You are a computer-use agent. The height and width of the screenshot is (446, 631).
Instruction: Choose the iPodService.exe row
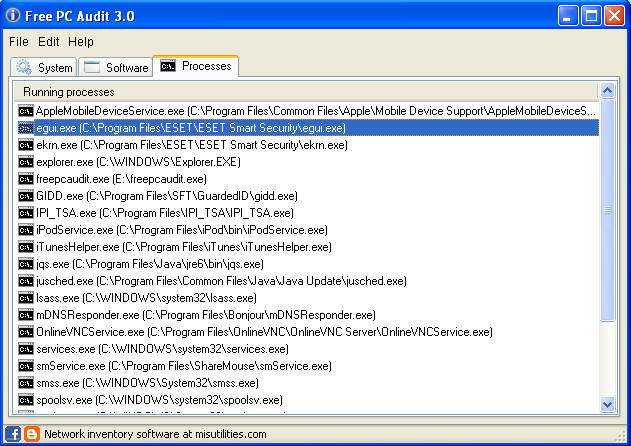[x=308, y=230]
